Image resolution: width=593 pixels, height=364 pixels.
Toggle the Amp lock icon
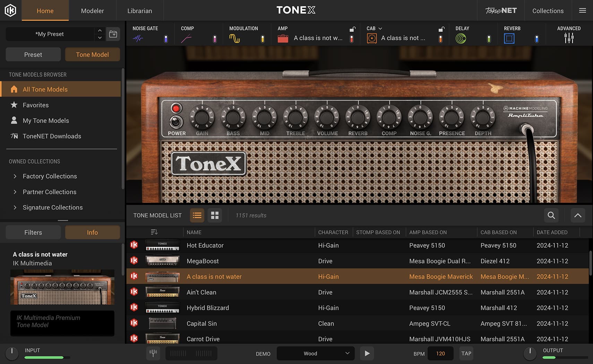(352, 29)
